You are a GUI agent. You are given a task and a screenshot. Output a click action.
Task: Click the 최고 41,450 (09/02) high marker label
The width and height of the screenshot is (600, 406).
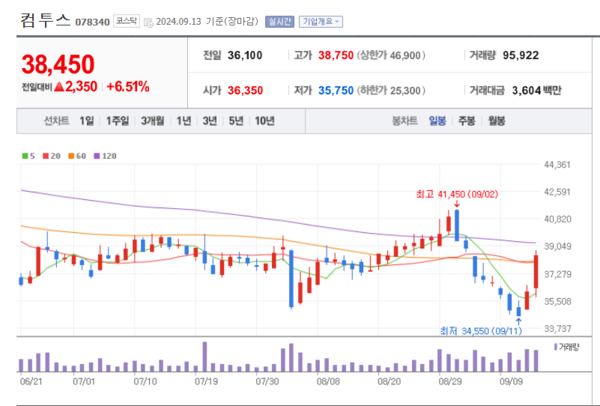pos(457,194)
